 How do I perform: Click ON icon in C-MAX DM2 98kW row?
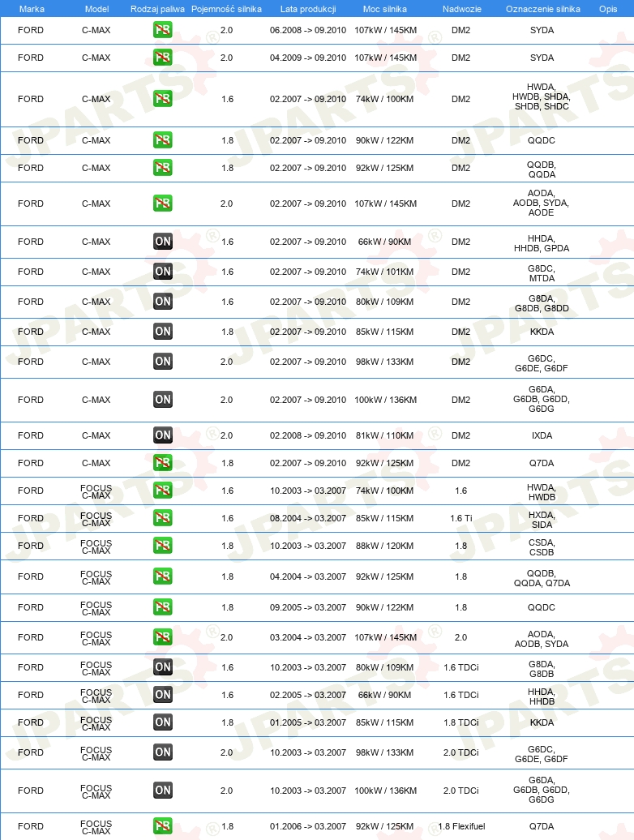(163, 362)
